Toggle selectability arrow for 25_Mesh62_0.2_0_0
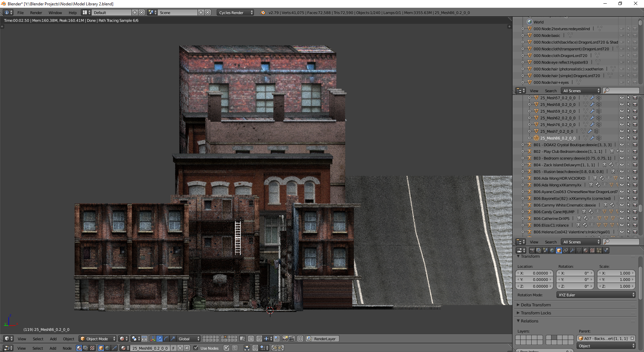 click(629, 118)
